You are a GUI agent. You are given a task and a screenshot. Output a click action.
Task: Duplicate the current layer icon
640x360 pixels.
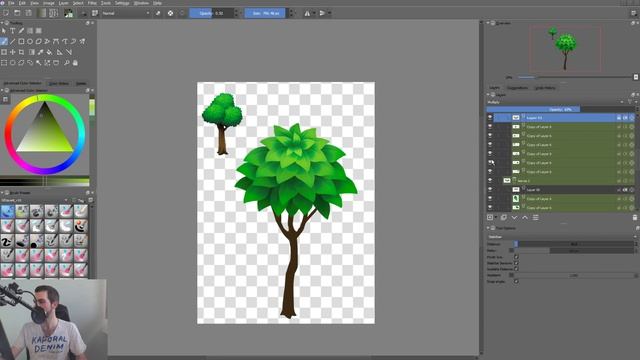pos(504,218)
